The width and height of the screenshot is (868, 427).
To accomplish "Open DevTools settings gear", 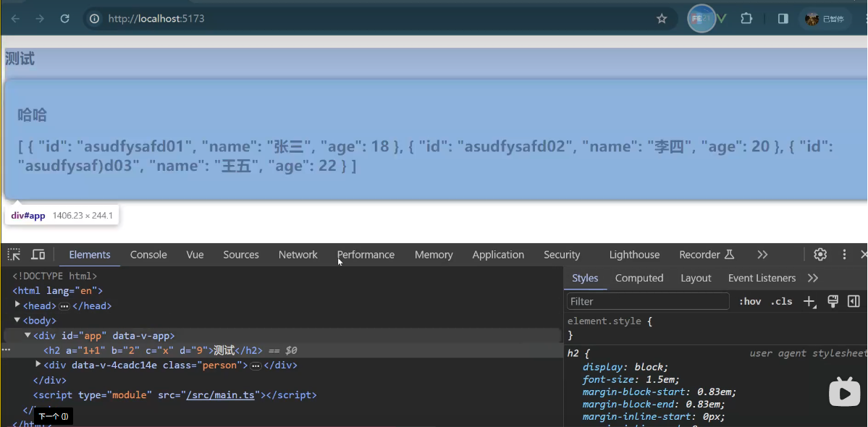I will point(819,255).
